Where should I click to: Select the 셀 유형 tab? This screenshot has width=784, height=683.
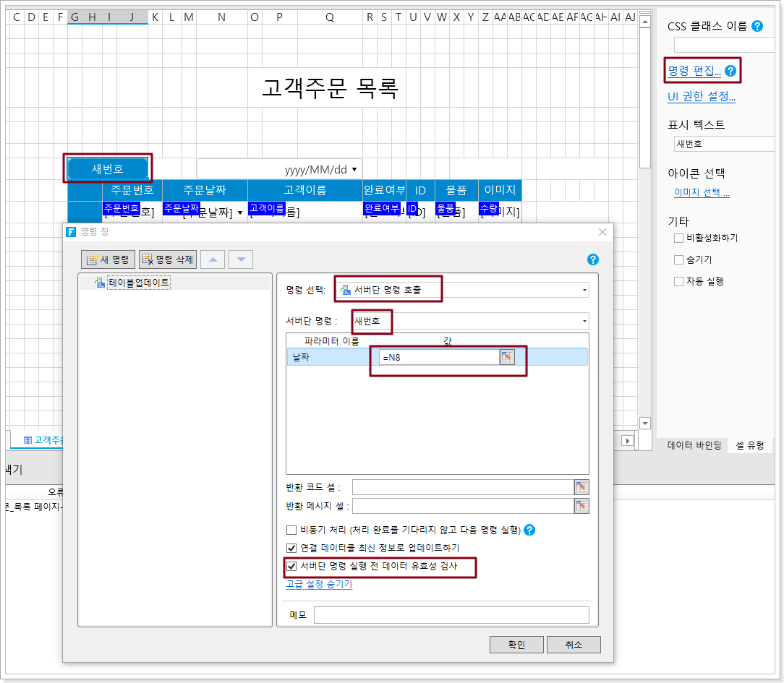[x=750, y=445]
